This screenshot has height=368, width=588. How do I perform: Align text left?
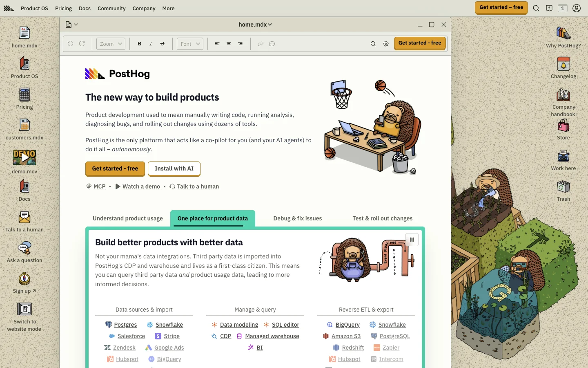pyautogui.click(x=217, y=44)
